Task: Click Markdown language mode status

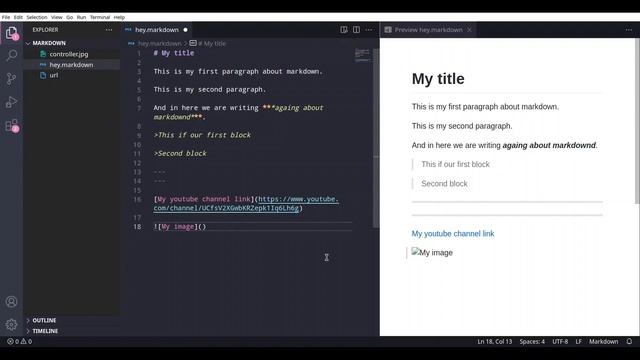Action: coord(603,341)
